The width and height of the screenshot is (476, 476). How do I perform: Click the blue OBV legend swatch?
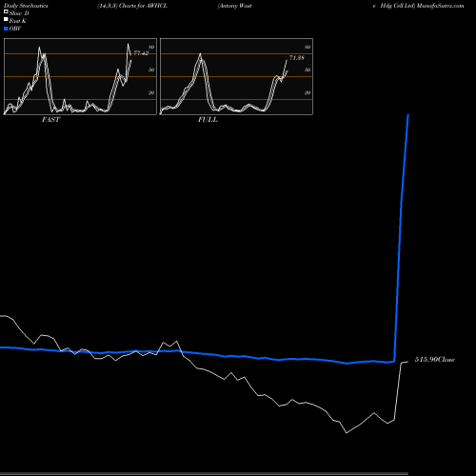(x=6, y=29)
